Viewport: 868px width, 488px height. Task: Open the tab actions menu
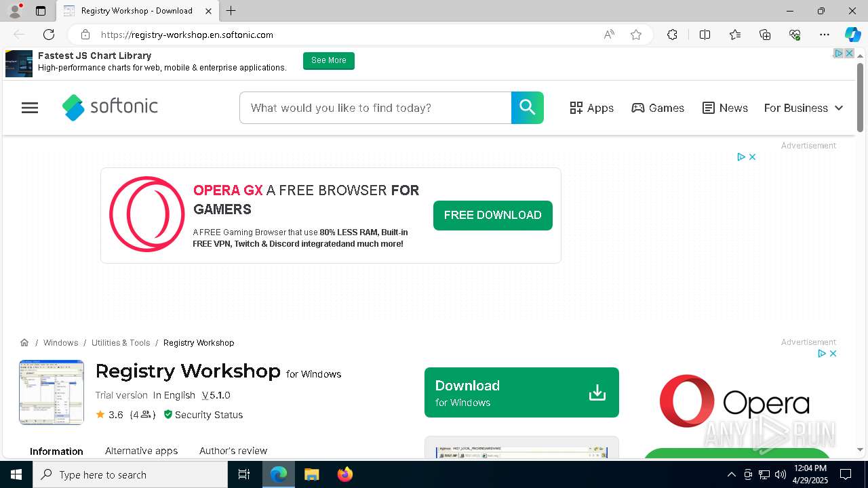point(41,11)
